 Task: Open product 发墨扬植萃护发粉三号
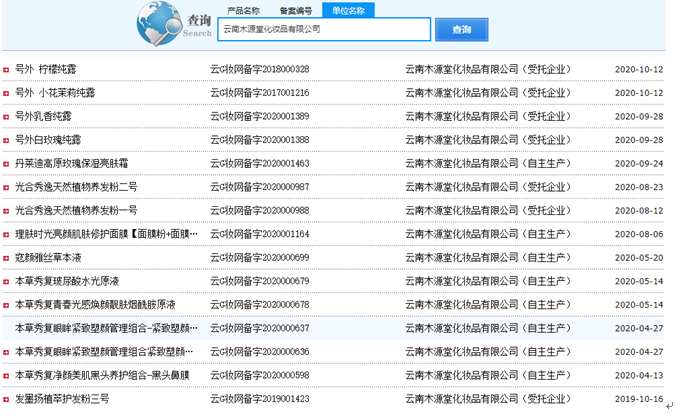[62, 400]
